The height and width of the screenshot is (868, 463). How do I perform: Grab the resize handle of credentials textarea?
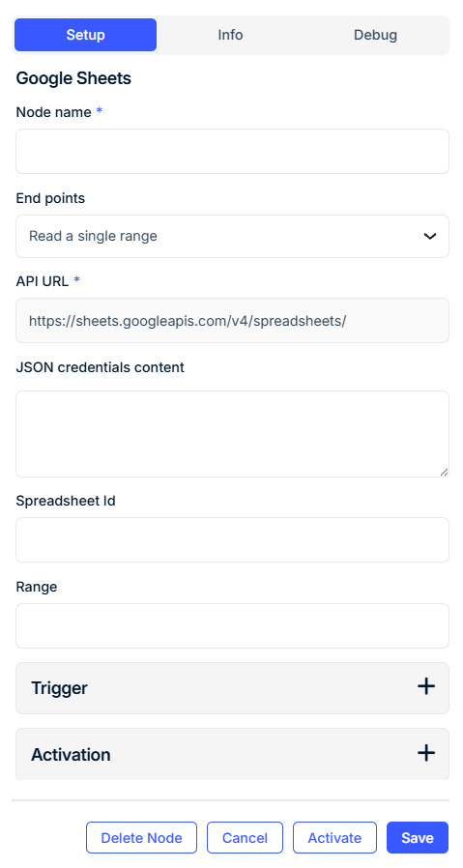(444, 472)
